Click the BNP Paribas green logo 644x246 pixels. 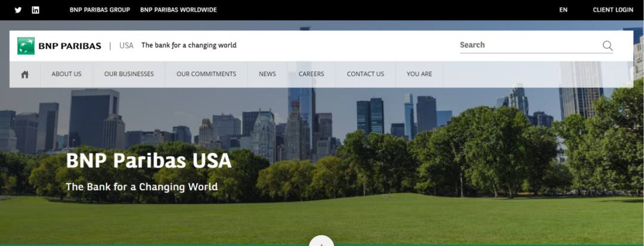coord(26,45)
